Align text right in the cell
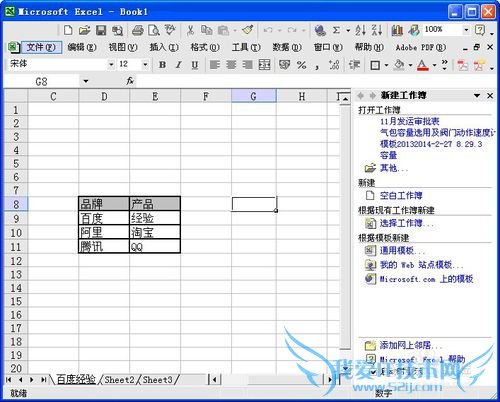The image size is (500, 402). [247, 65]
